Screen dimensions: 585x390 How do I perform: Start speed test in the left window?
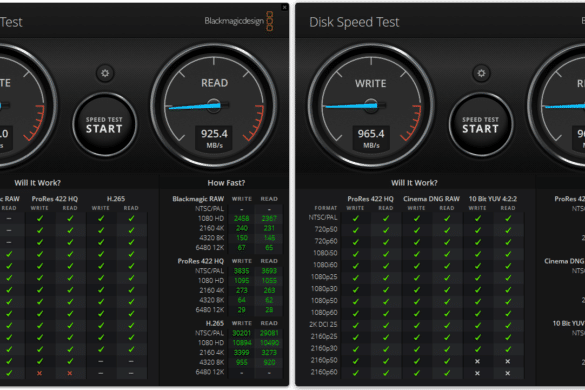click(104, 125)
